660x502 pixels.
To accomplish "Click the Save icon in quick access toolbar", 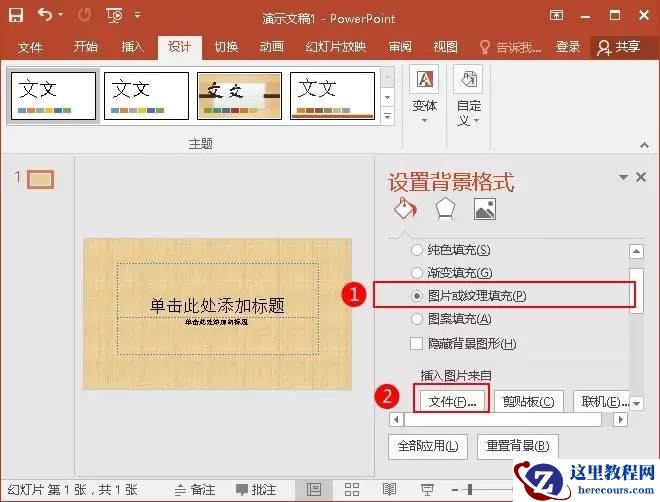I will (x=16, y=15).
